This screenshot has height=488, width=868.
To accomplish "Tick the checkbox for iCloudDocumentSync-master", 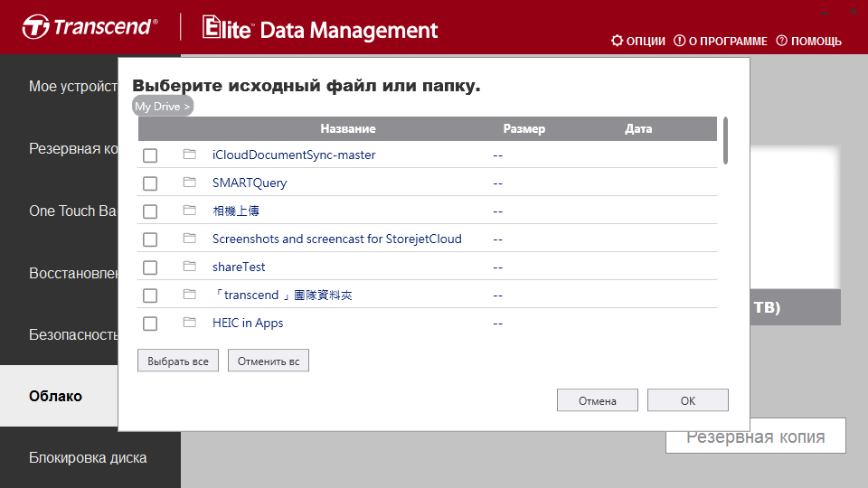I will (x=150, y=155).
